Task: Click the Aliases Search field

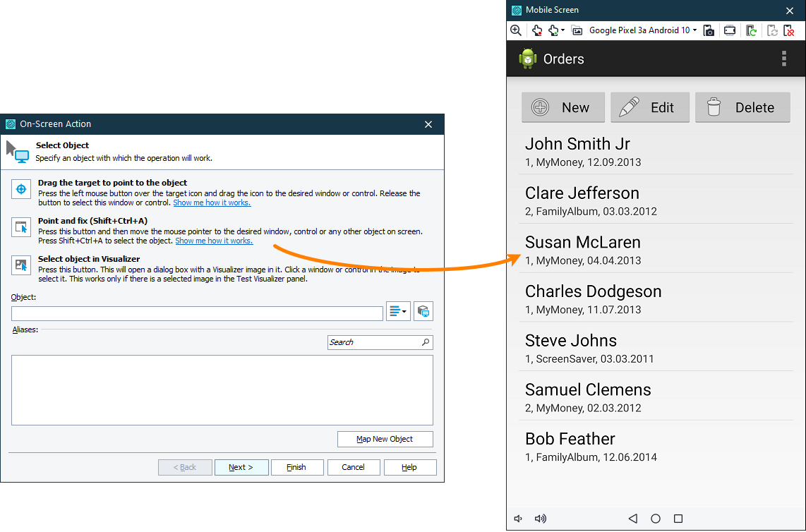Action: [380, 342]
